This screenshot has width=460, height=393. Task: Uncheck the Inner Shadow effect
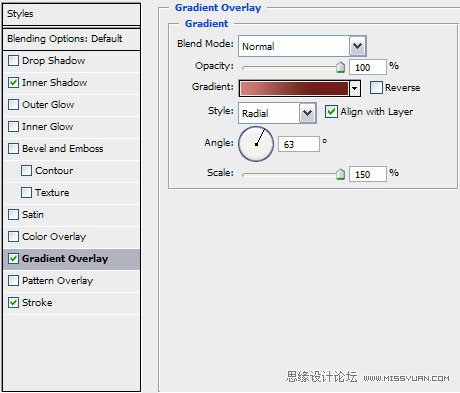coord(13,83)
